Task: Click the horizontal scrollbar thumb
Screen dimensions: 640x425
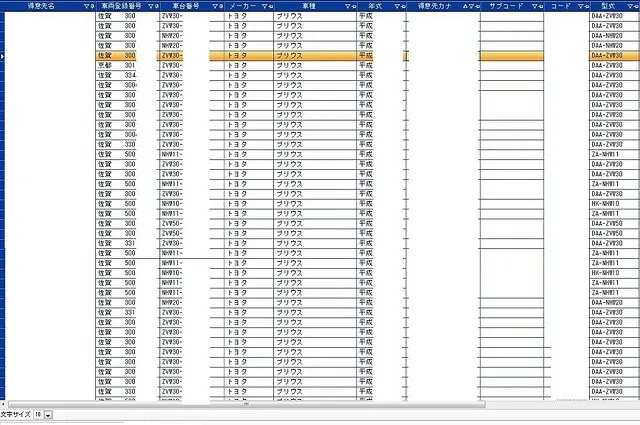Action: [x=247, y=404]
